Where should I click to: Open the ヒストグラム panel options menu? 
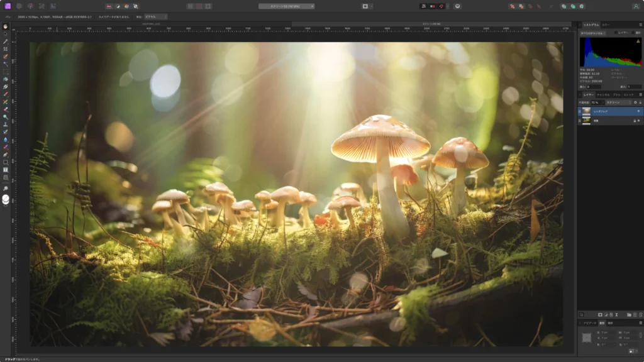point(640,25)
